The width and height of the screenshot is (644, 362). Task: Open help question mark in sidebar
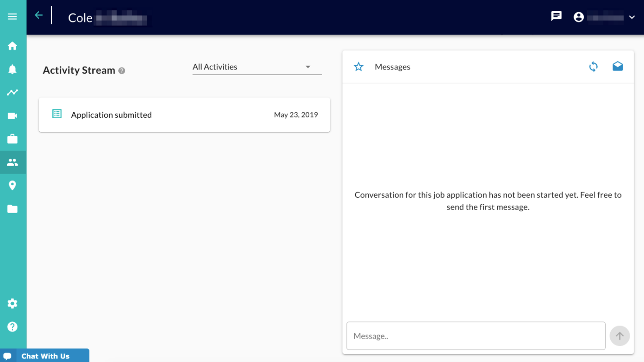click(12, 326)
